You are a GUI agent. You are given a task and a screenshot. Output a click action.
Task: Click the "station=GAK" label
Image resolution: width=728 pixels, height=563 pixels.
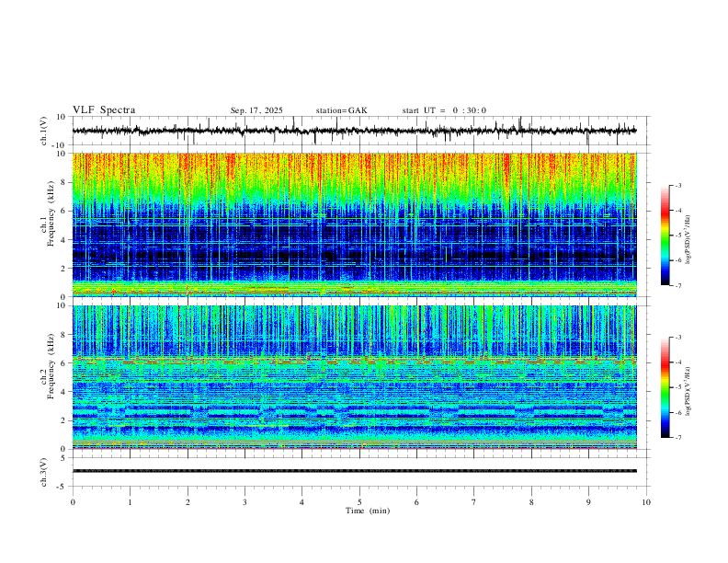click(x=341, y=110)
